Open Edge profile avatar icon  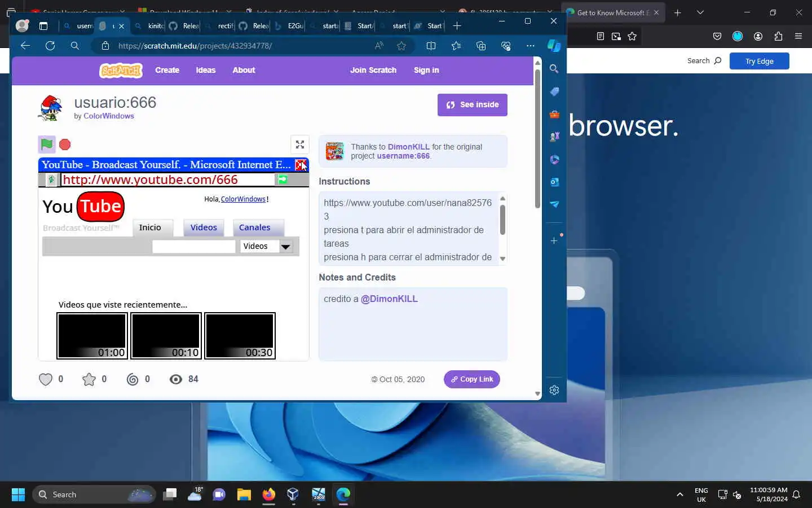22,25
